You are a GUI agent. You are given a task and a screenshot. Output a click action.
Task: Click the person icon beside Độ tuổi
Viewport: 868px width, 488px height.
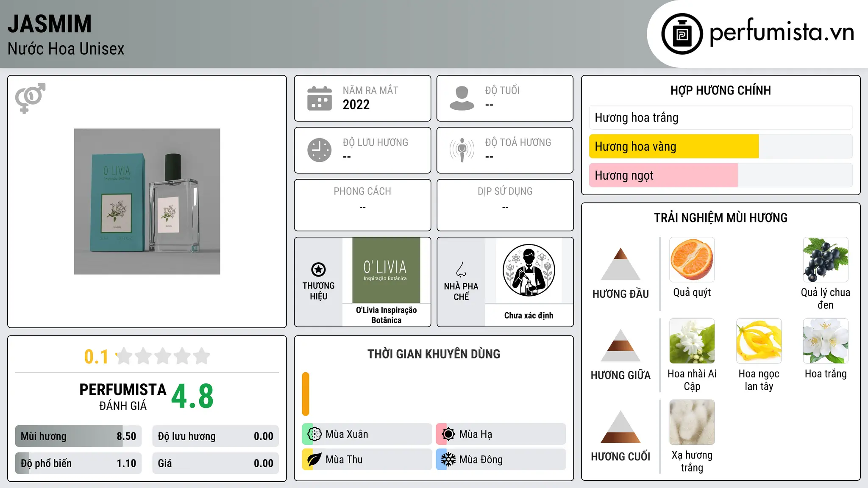click(462, 98)
